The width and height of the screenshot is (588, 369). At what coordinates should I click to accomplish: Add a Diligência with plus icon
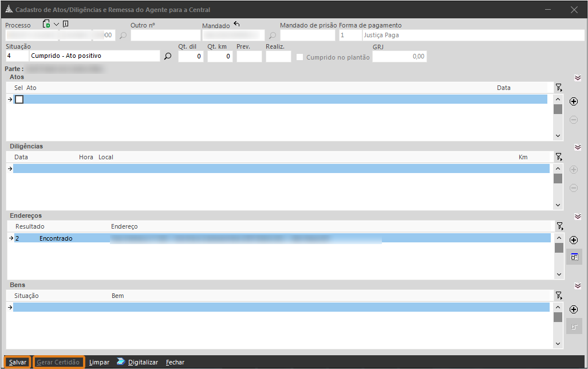click(573, 170)
